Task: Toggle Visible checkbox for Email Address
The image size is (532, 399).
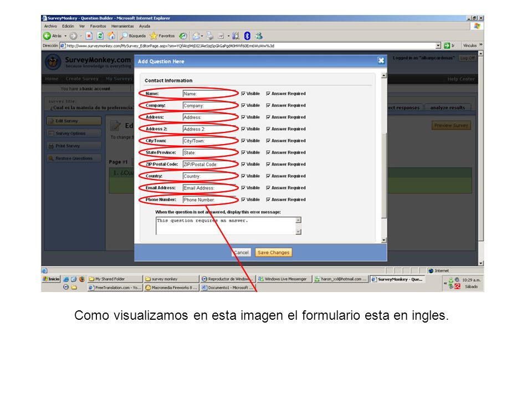Action: (243, 188)
